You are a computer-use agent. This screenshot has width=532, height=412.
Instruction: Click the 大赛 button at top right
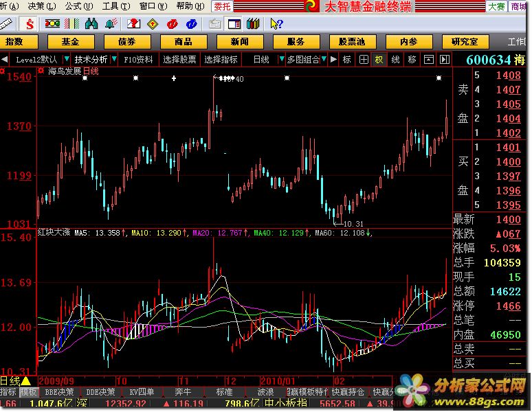pyautogui.click(x=496, y=6)
